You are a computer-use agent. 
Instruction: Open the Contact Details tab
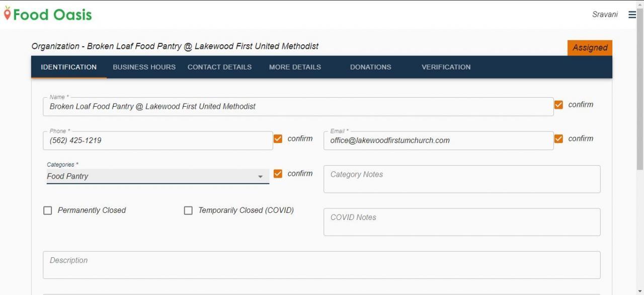click(x=219, y=67)
